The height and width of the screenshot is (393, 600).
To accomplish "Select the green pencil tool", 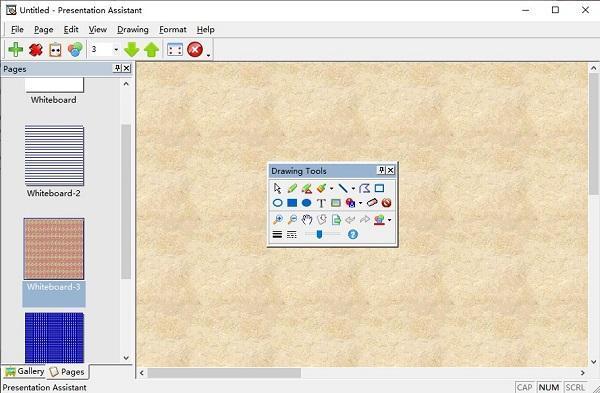I will [x=292, y=188].
